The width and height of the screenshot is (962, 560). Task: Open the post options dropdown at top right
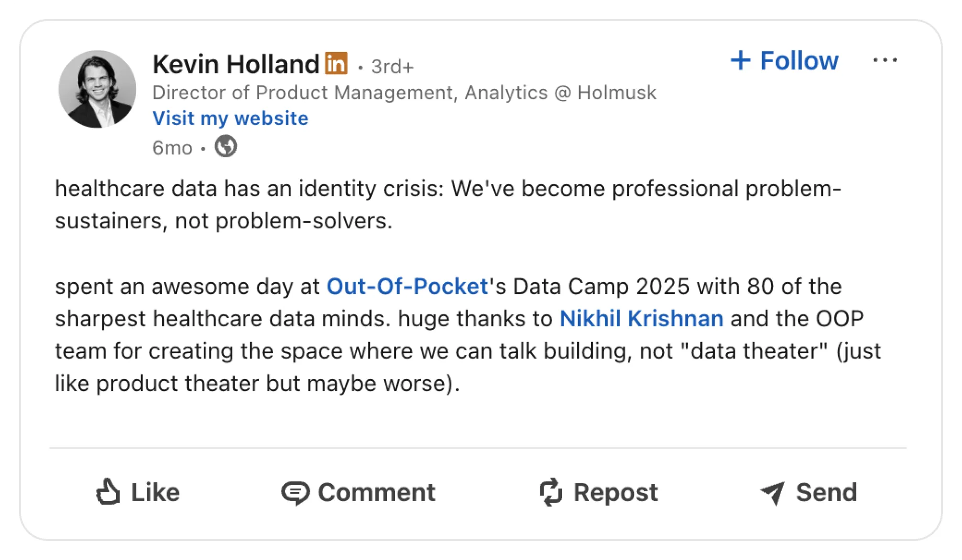tap(886, 59)
